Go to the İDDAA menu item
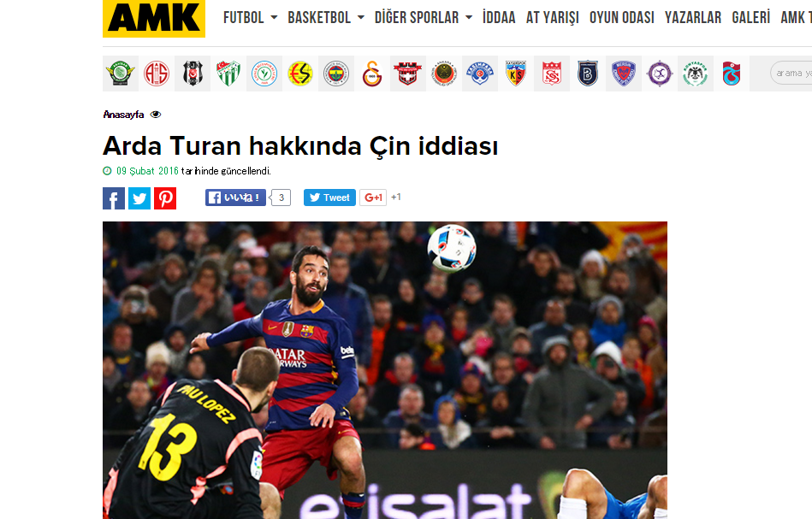The width and height of the screenshot is (812, 519). [x=499, y=18]
